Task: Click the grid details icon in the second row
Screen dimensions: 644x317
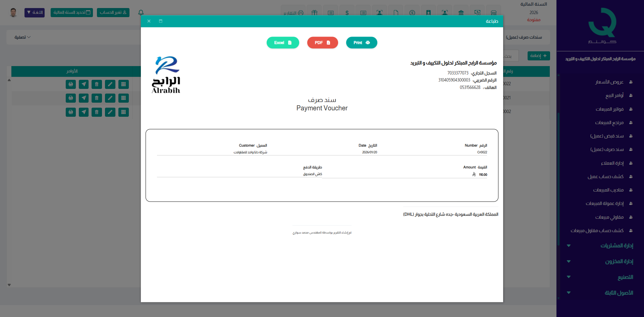Action: tap(123, 98)
